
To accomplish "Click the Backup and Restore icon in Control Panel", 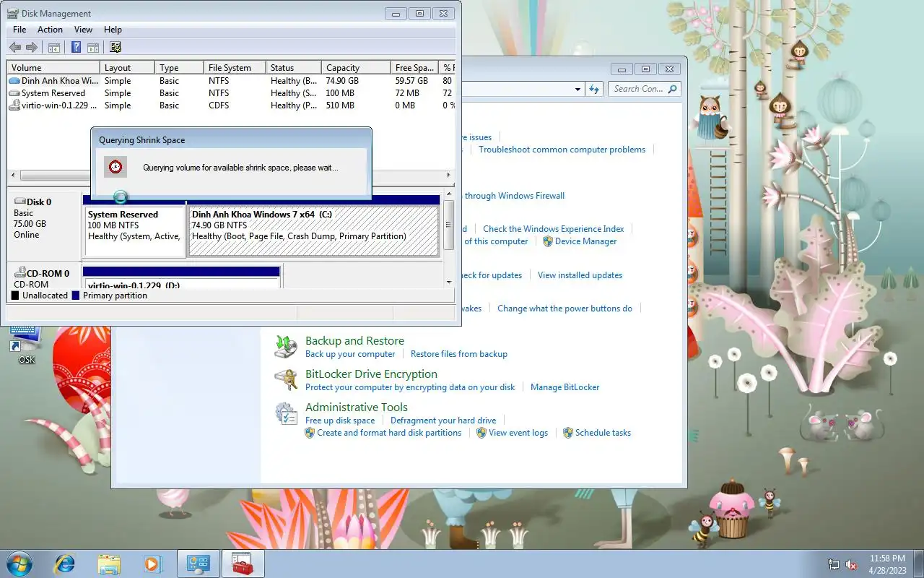I will point(286,347).
